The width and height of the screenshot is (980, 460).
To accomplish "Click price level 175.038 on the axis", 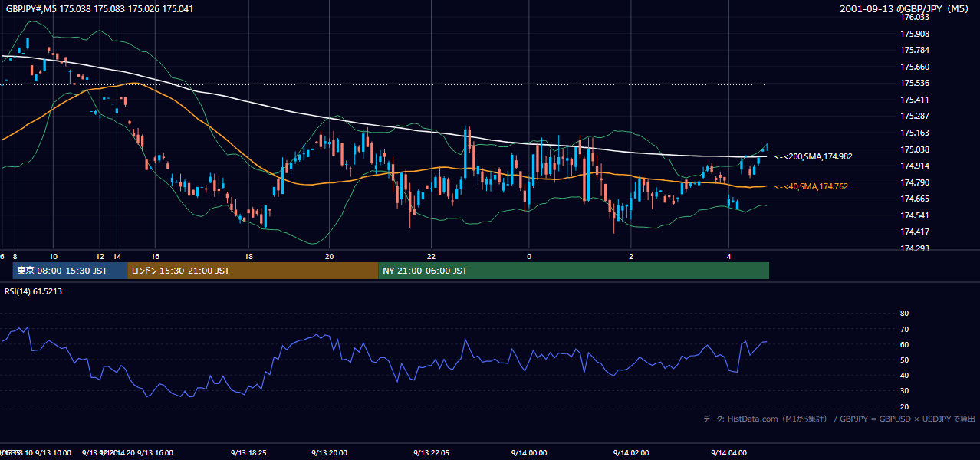I will 915,149.
